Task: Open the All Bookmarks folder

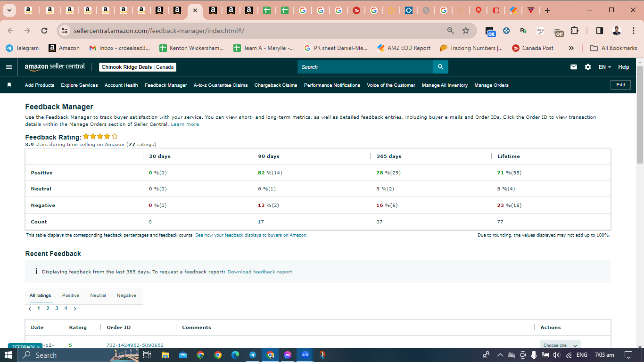Action: [x=614, y=48]
